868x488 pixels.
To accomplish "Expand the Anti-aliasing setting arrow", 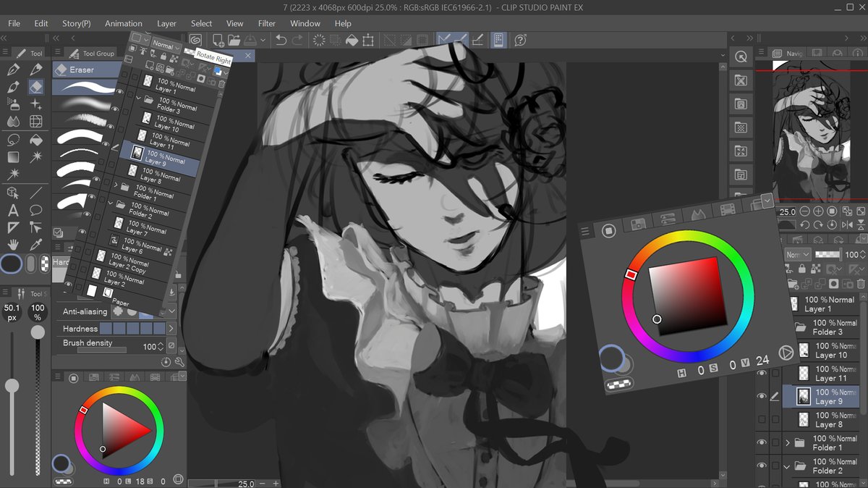I will (x=171, y=311).
